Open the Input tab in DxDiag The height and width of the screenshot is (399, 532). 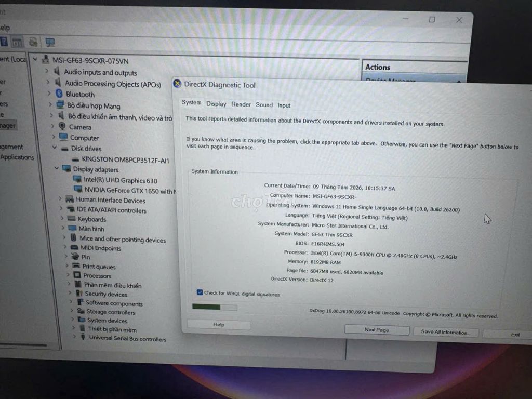click(284, 105)
